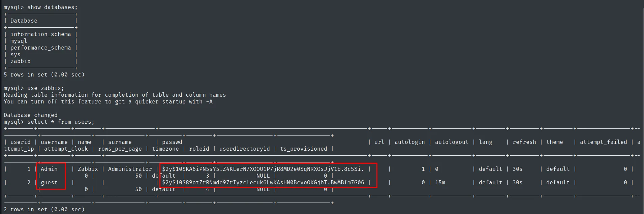The width and height of the screenshot is (644, 214).
Task: Click the Admin password hash starting $2y$10$KA6iPN5
Action: [x=263, y=169]
